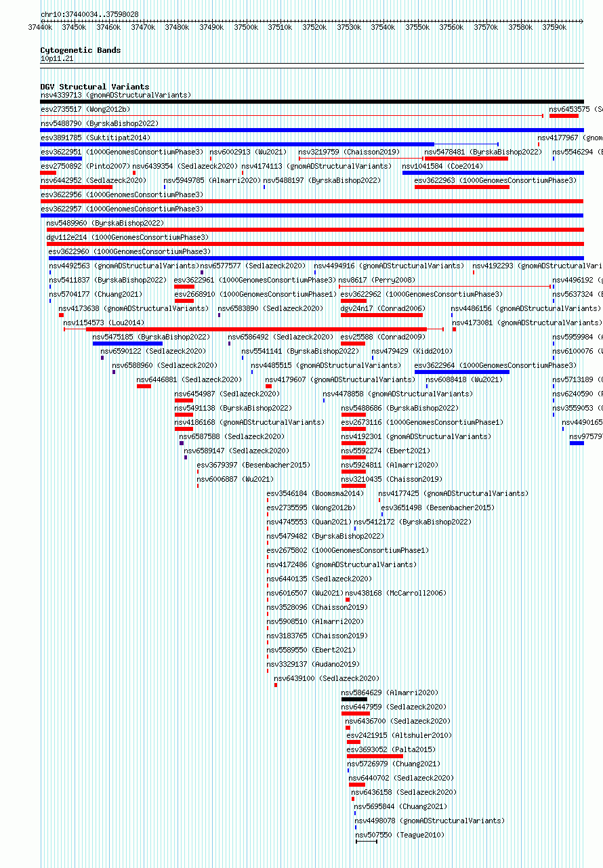Screen dimensions: 603x868
Task: Open nsv6002913 (Wu2021) variant
Action: [248, 152]
